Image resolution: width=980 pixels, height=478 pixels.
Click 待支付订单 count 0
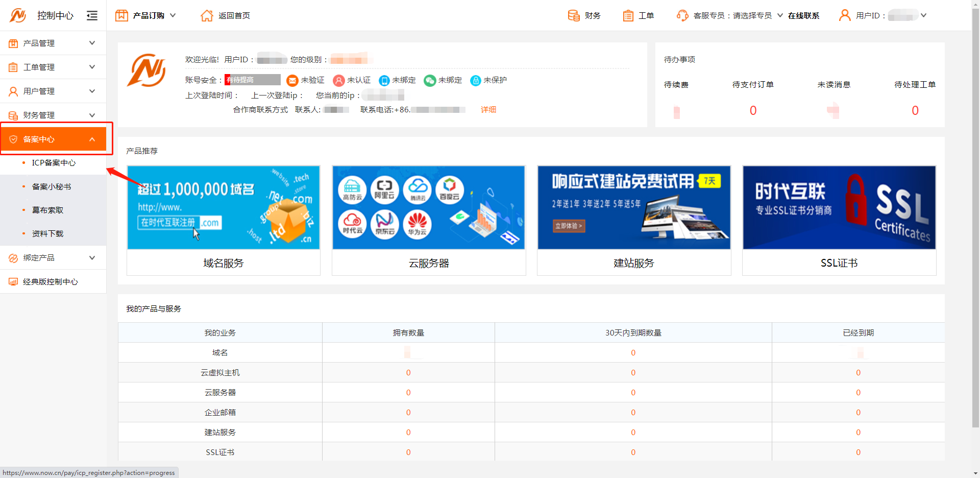pyautogui.click(x=753, y=111)
